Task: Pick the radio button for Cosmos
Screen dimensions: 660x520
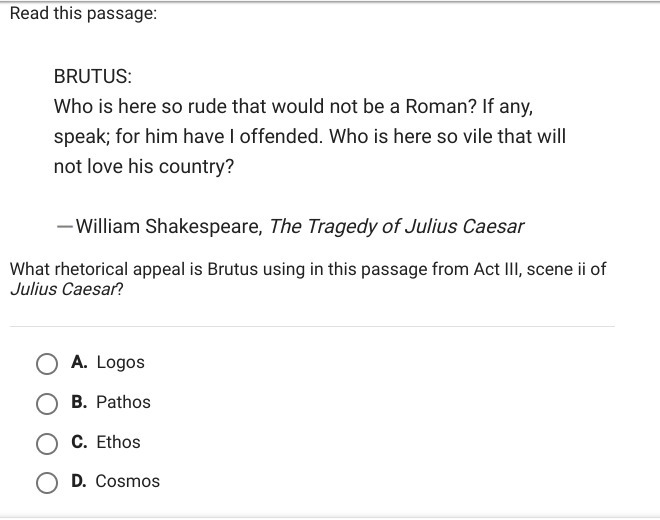Action: (47, 483)
